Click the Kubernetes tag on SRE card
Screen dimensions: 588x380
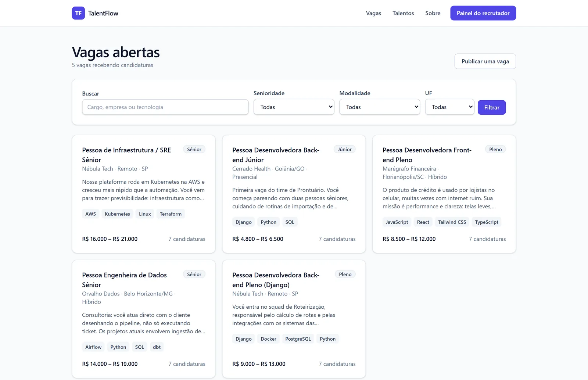[117, 214]
